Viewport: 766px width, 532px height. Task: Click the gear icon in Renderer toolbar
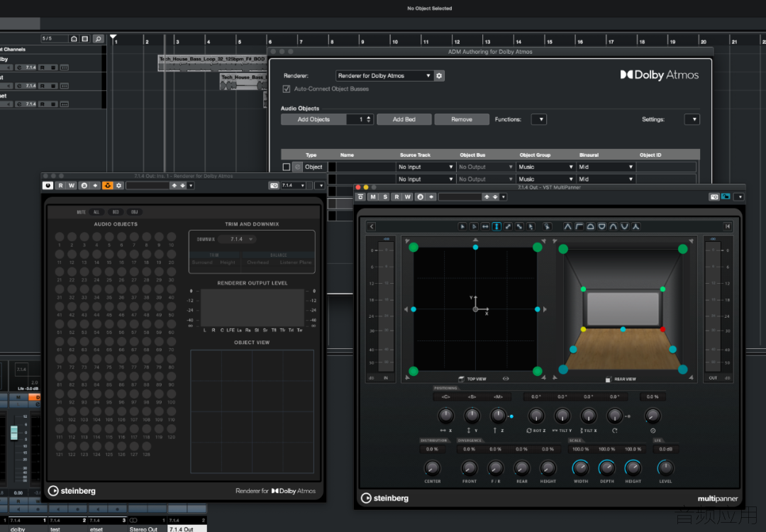point(118,186)
